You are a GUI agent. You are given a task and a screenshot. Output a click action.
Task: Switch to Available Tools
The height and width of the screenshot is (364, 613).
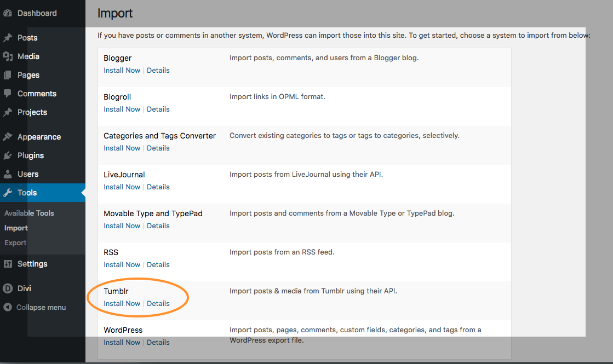(29, 213)
